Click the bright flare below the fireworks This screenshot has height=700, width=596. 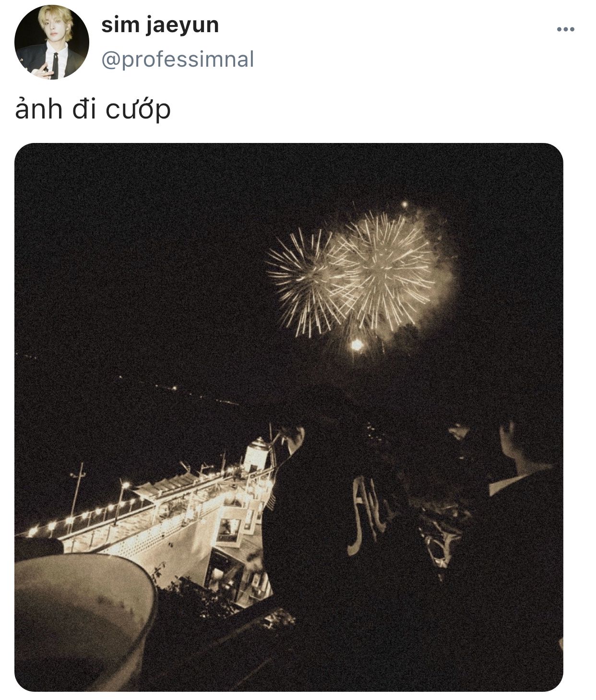pos(357,344)
